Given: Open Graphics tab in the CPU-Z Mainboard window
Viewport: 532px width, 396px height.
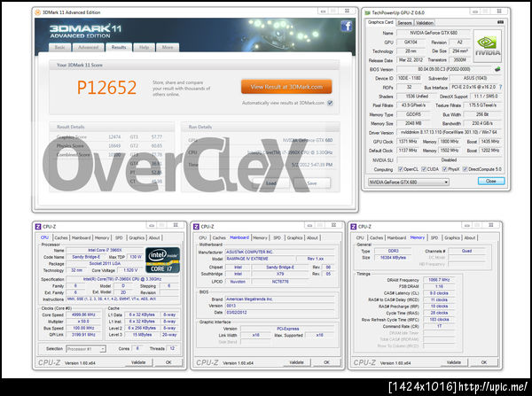Looking at the screenshot, I should tap(294, 237).
